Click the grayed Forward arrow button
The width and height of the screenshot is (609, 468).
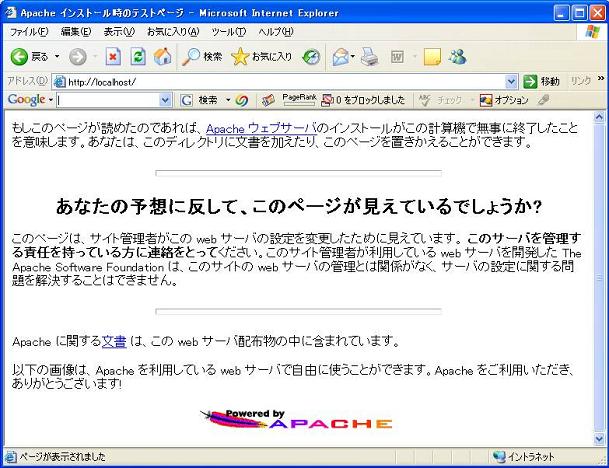pos(78,57)
